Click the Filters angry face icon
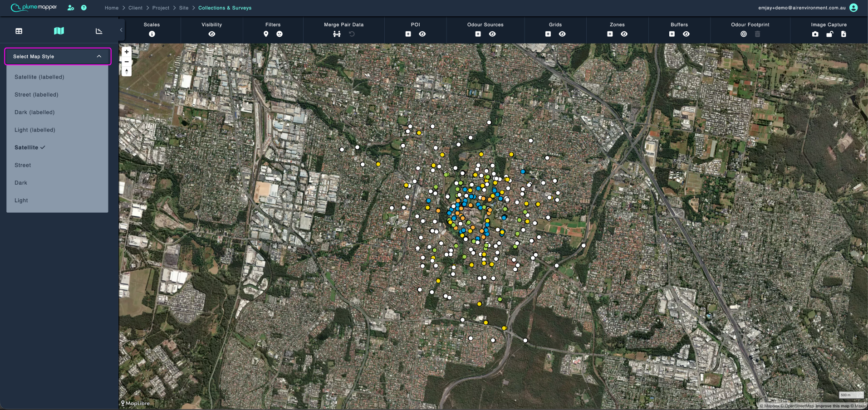Image resolution: width=868 pixels, height=410 pixels. point(280,34)
